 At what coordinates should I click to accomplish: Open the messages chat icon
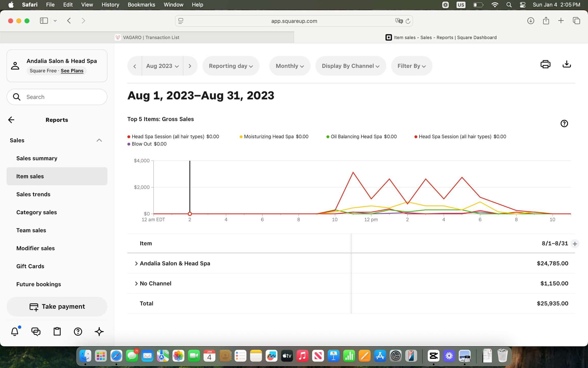[x=36, y=331]
